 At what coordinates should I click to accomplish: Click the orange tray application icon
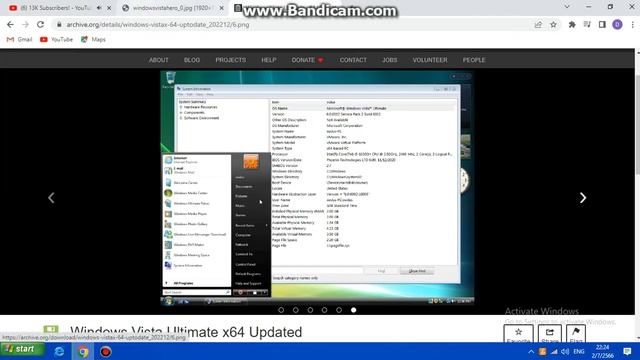[x=542, y=351]
